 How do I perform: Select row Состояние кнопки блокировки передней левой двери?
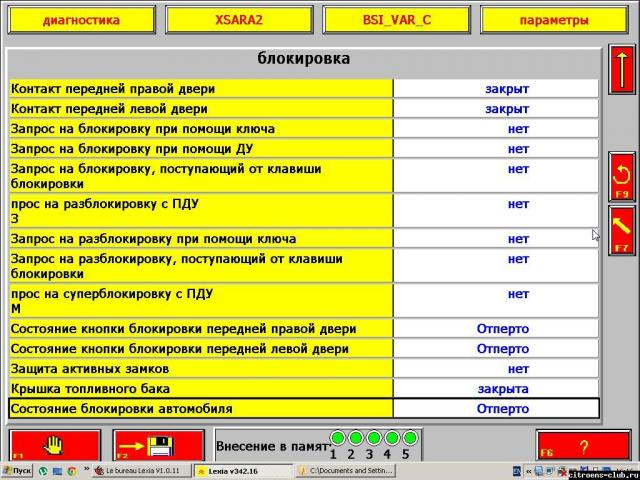click(x=304, y=349)
